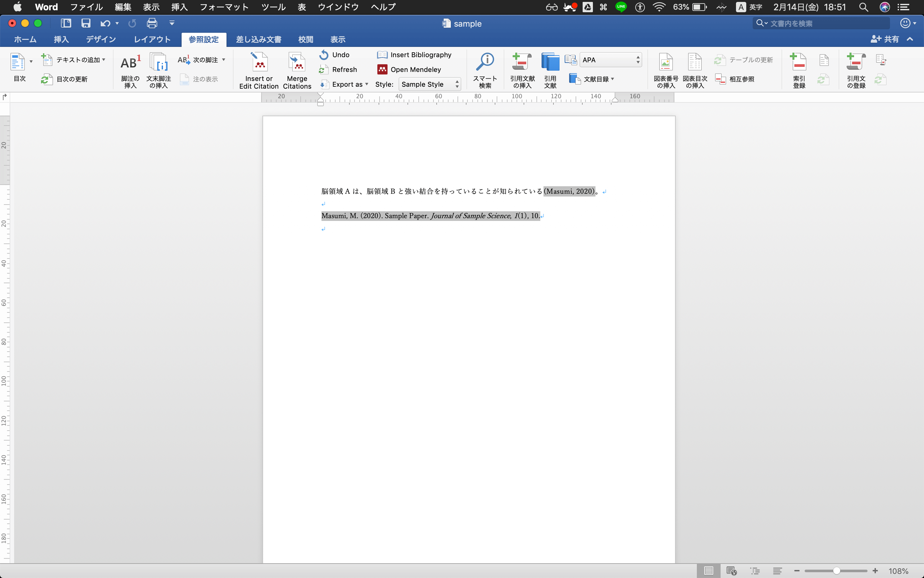Screen dimensions: 924x578
Task: Switch to Outline view in status bar
Action: tap(755, 571)
